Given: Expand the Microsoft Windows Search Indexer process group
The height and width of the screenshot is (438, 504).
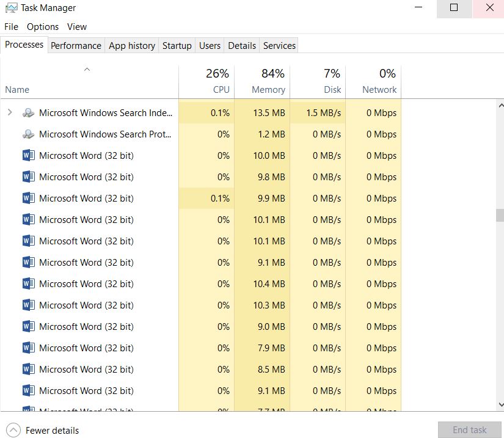Looking at the screenshot, I should click(10, 112).
